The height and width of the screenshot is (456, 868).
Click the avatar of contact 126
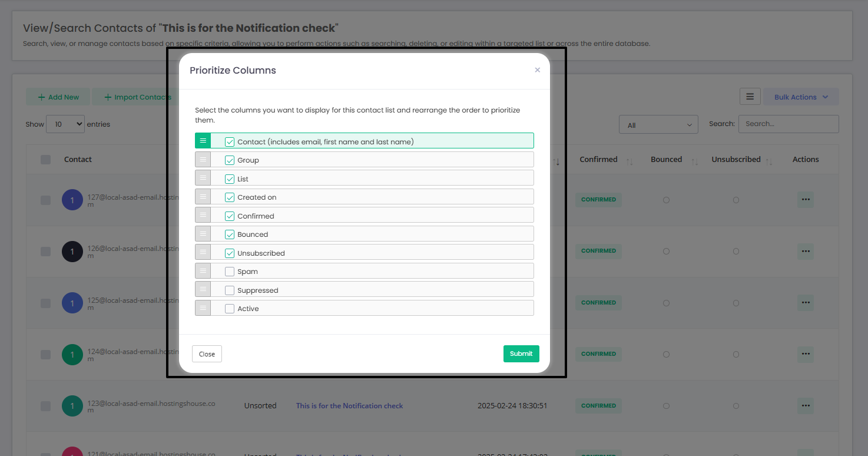click(x=72, y=252)
